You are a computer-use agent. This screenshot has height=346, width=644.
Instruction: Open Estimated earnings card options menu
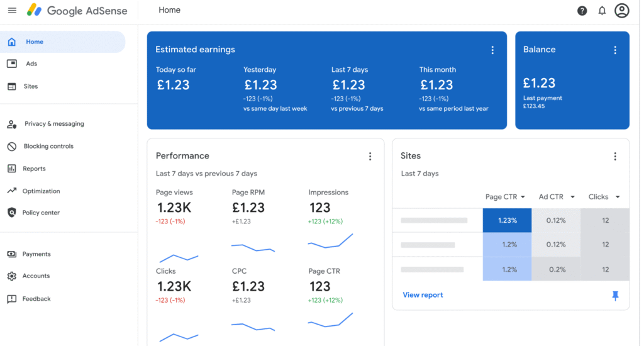[x=492, y=50]
